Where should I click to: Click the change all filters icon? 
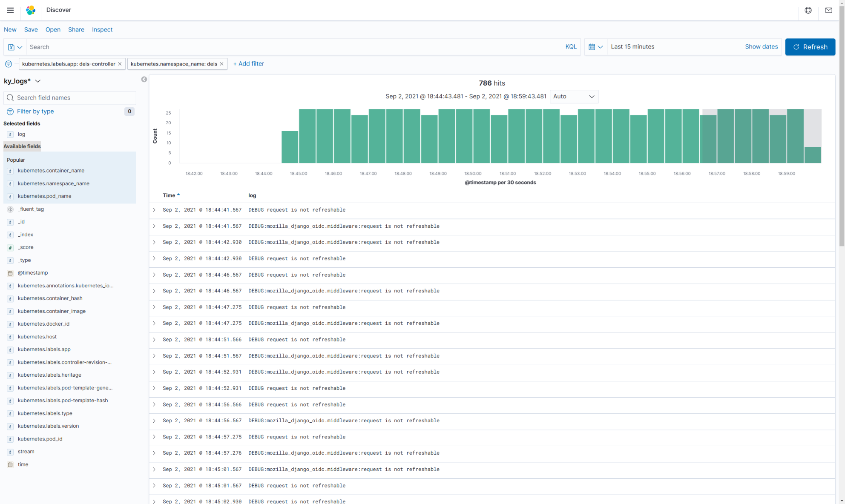9,64
